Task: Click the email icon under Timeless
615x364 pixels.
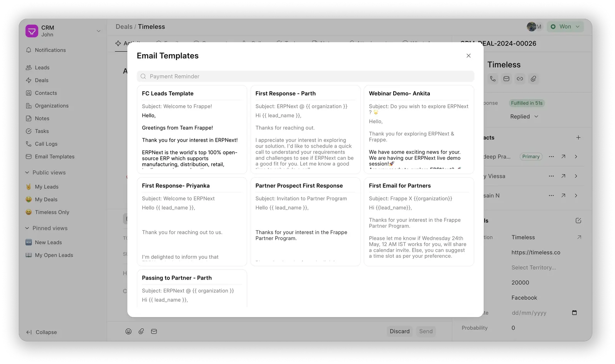Action: pos(506,79)
